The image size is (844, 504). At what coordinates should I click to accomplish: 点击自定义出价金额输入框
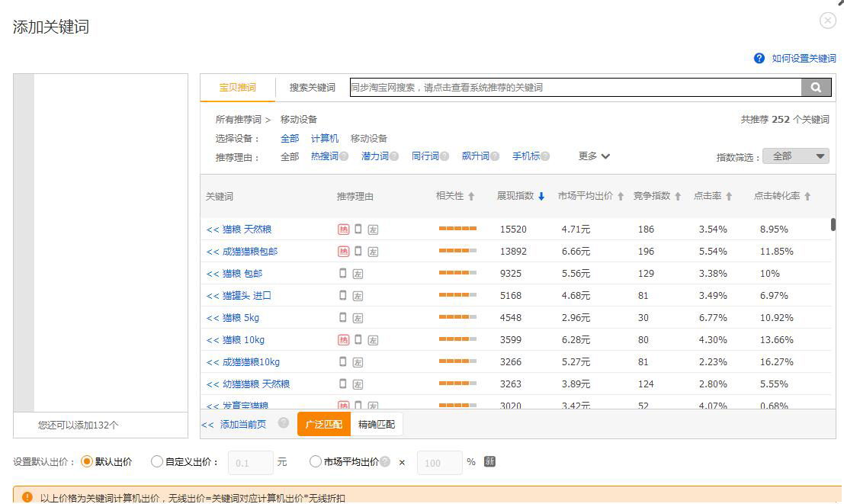coord(252,461)
